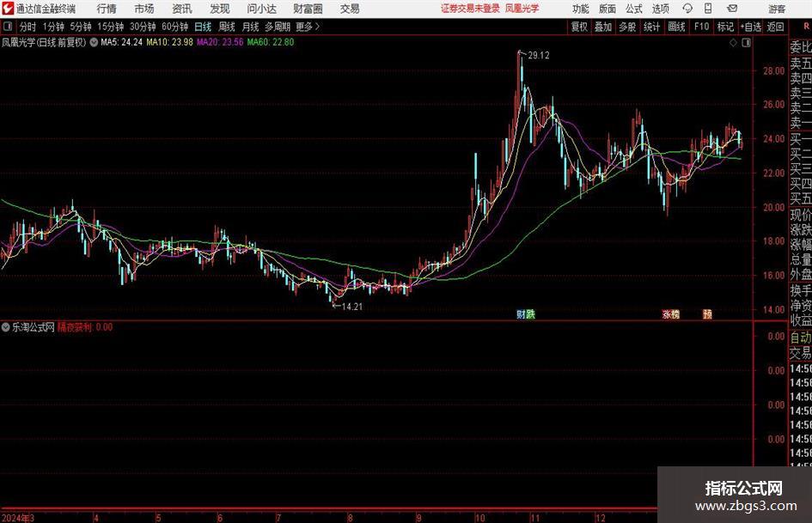Click the 叠加 overlay button
The width and height of the screenshot is (812, 523).
click(x=603, y=27)
